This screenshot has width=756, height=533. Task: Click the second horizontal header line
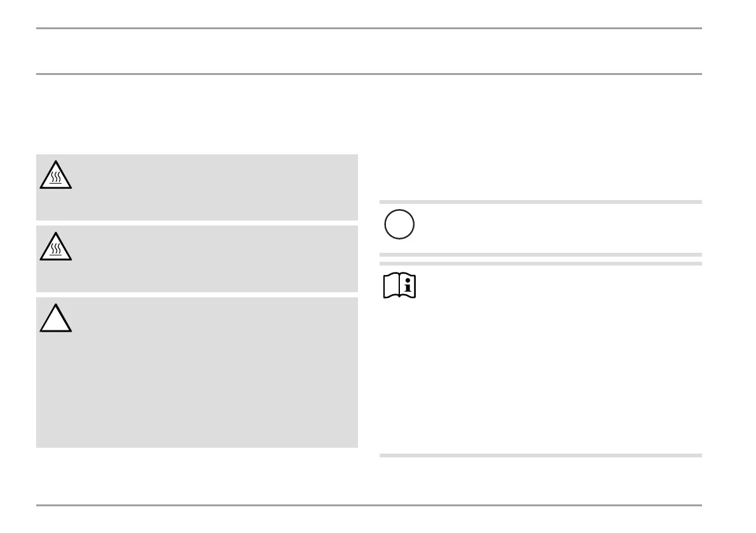click(369, 74)
